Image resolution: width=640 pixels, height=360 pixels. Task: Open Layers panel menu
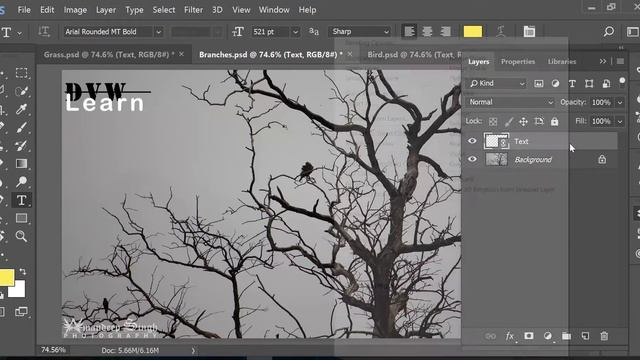(620, 61)
